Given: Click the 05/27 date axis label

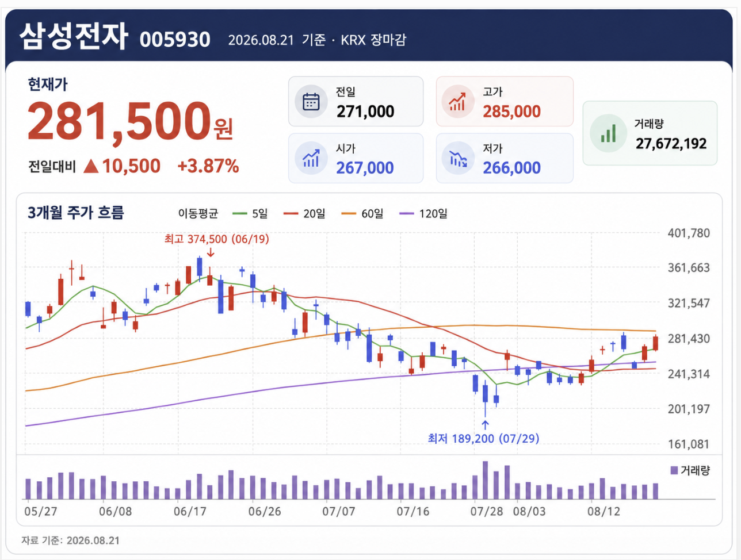Looking at the screenshot, I should click(41, 511).
